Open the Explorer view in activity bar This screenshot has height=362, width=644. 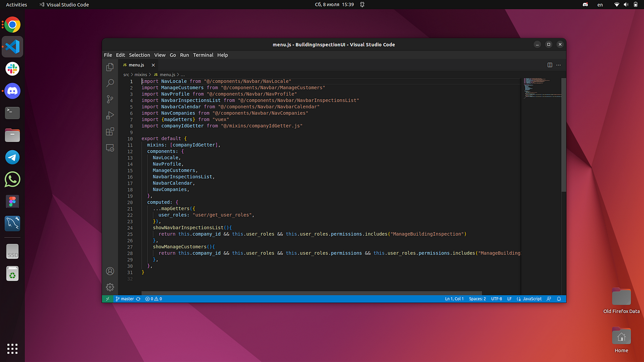point(110,67)
